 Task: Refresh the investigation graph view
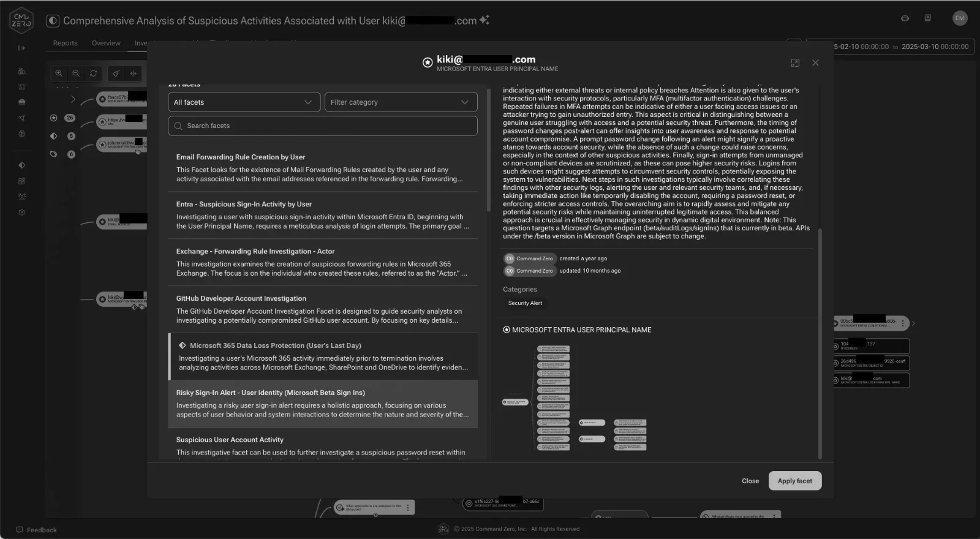coord(93,73)
